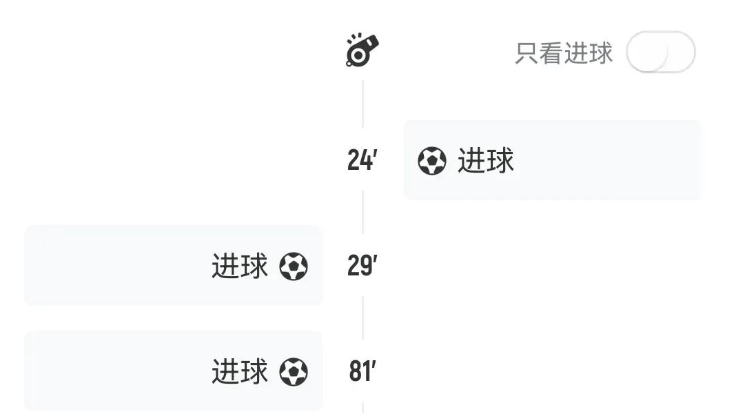Enable the 只看进球 goals-only switch

click(661, 51)
